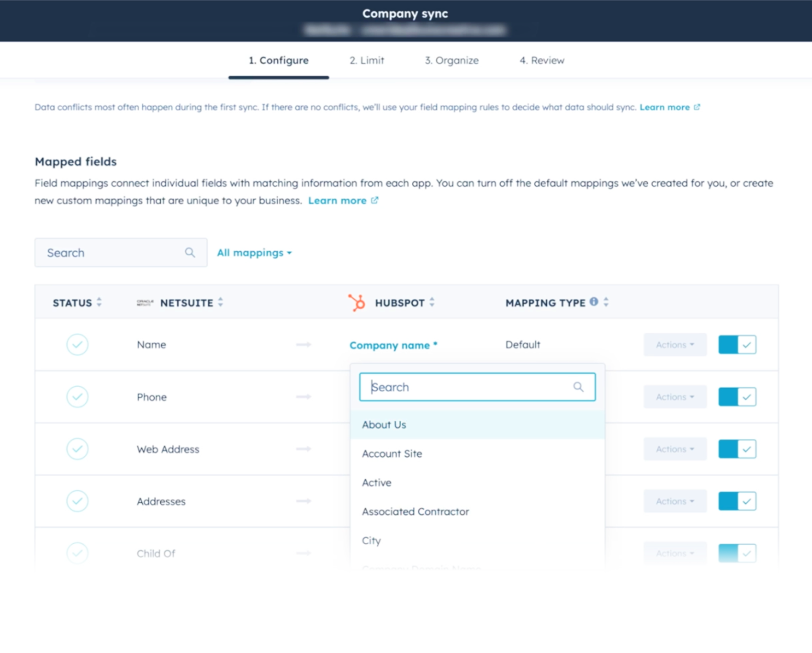Image resolution: width=812 pixels, height=653 pixels.
Task: Switch to the 2. Limit tab
Action: click(367, 60)
